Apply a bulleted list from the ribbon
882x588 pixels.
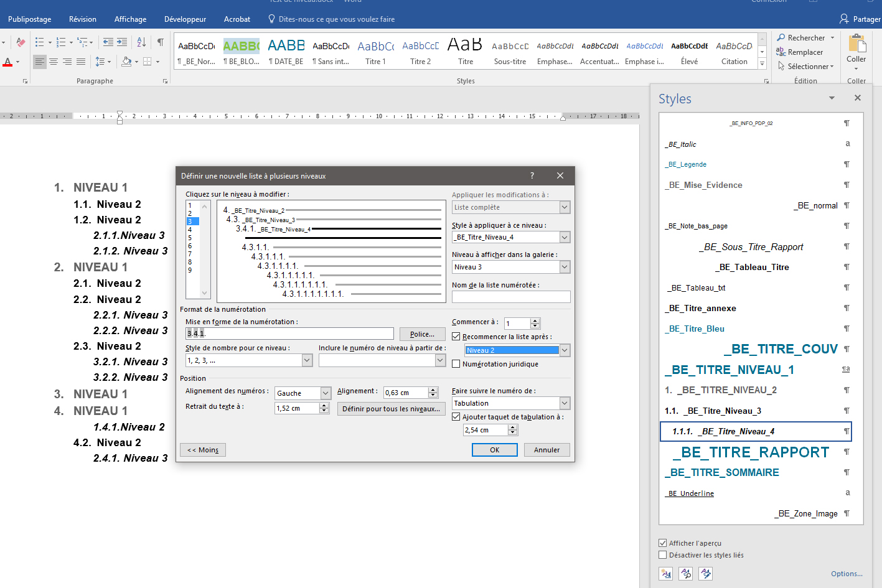click(x=39, y=42)
